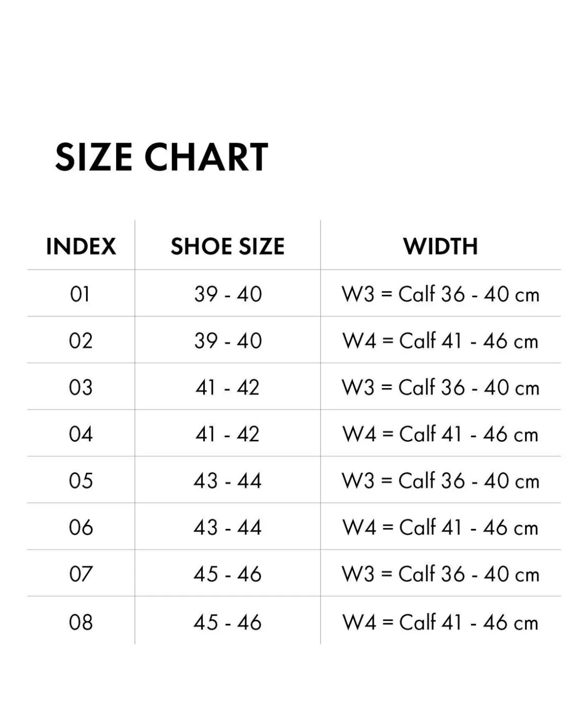Select the INDEX column header
The height and width of the screenshot is (706, 588).
tap(81, 246)
